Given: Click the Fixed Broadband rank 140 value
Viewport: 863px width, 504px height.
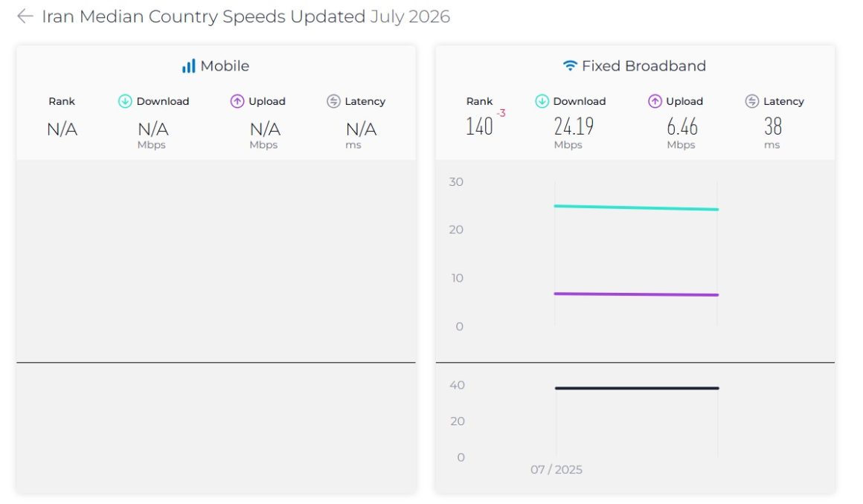Looking at the screenshot, I should point(479,126).
